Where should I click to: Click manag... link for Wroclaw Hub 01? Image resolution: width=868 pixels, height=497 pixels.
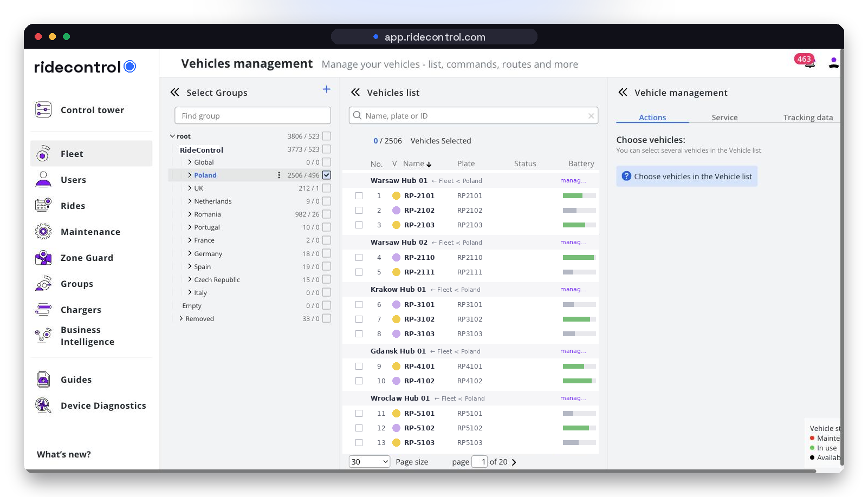point(573,398)
